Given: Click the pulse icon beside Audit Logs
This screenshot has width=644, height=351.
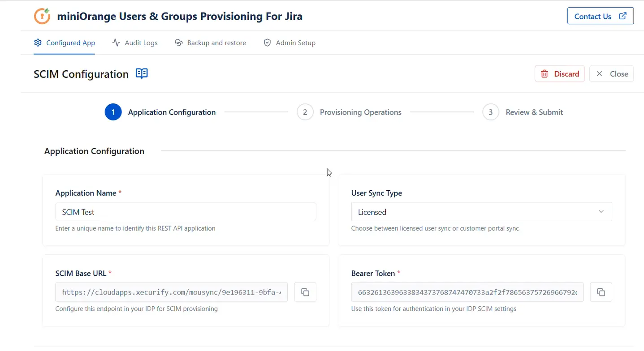Looking at the screenshot, I should tap(116, 43).
